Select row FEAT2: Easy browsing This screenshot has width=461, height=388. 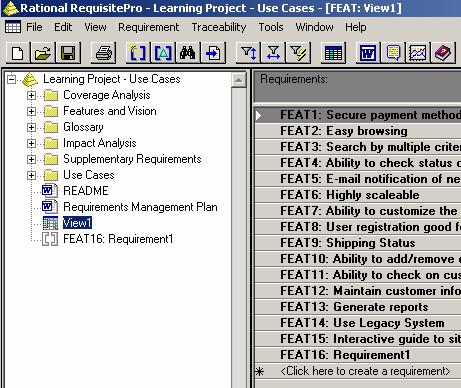(358, 131)
